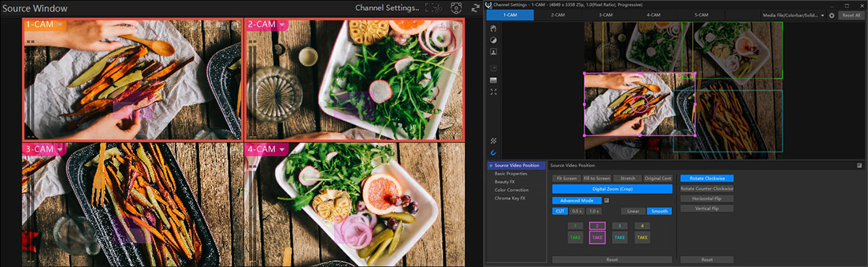The image size is (868, 267).
Task: Toggle Rotate Clockwise
Action: pyautogui.click(x=707, y=178)
